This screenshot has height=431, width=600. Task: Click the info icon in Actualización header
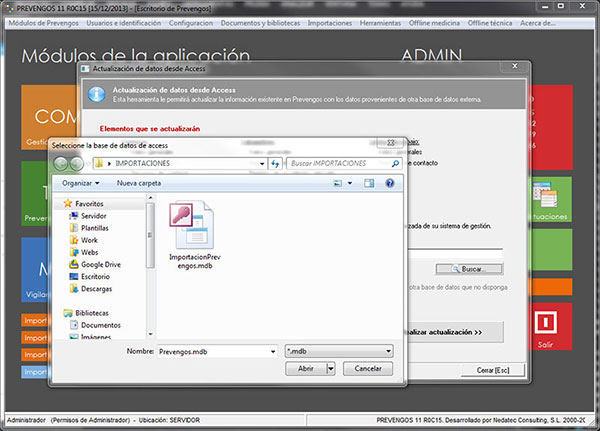(97, 94)
